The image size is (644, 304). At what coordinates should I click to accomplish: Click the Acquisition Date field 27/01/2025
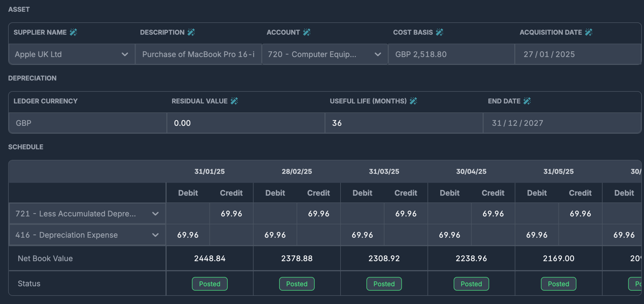pyautogui.click(x=577, y=54)
